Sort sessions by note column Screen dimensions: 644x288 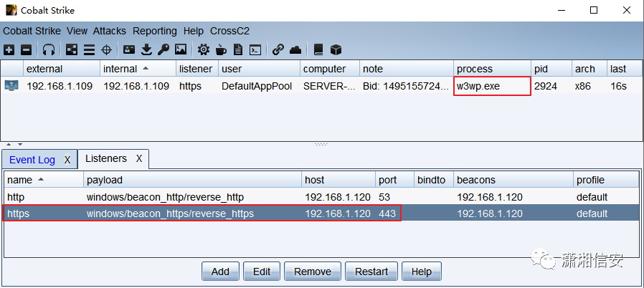tap(407, 69)
